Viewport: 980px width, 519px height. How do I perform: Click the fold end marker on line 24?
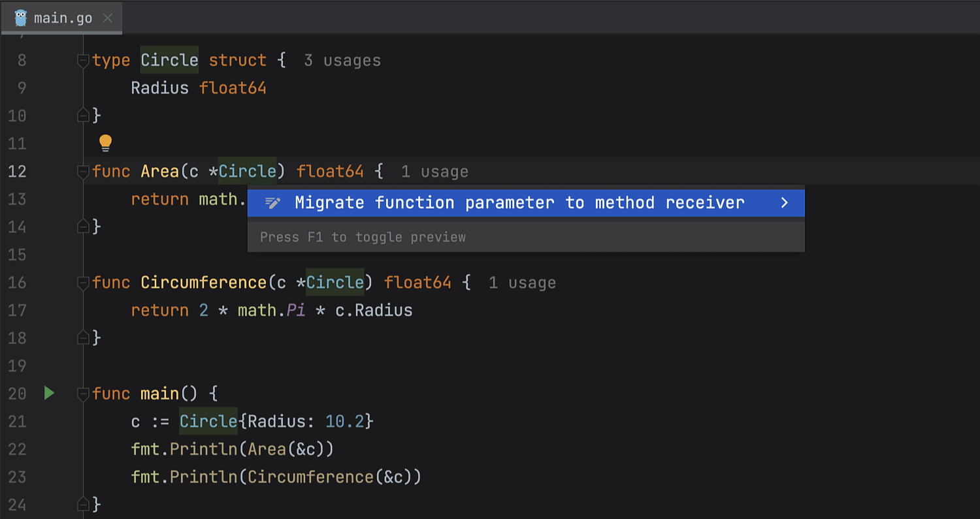pos(83,504)
